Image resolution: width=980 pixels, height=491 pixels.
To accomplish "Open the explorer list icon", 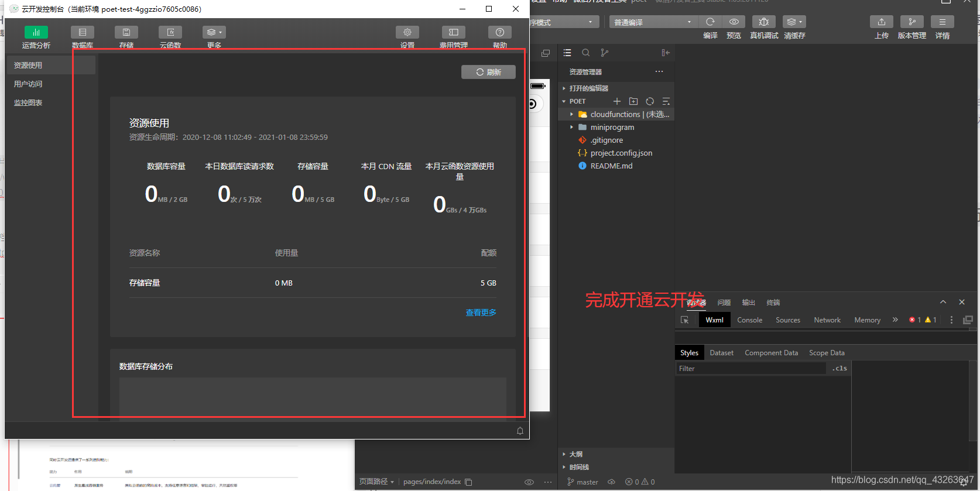I will (x=567, y=53).
